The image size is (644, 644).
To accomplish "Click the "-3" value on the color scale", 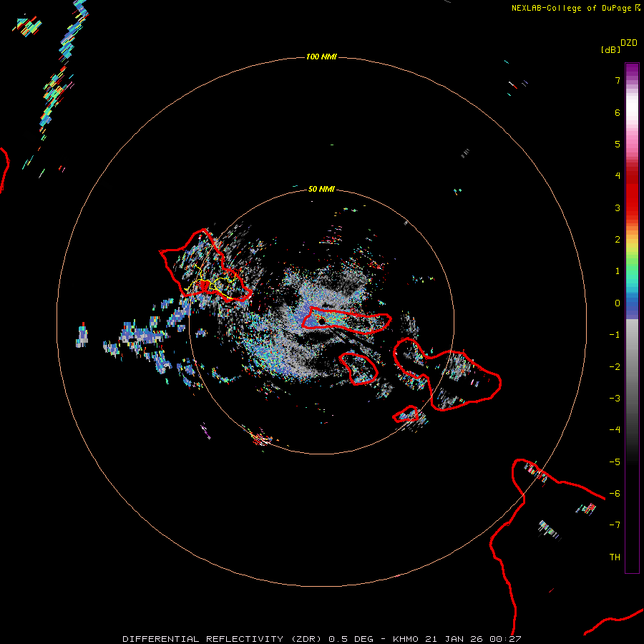I will pos(615,399).
